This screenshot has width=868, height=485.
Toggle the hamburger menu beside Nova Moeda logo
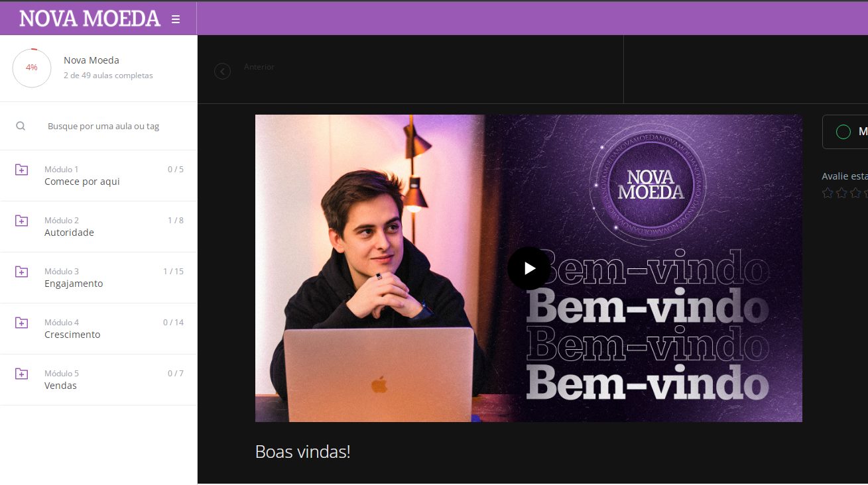(176, 19)
